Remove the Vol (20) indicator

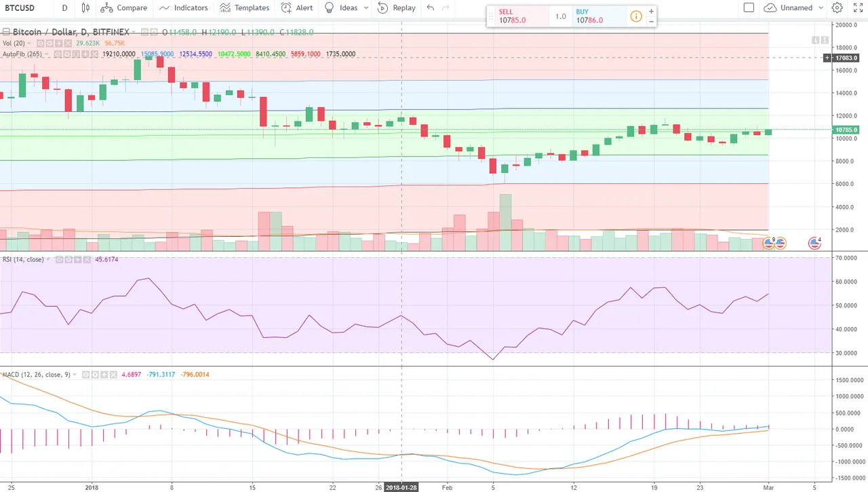pyautogui.click(x=68, y=43)
